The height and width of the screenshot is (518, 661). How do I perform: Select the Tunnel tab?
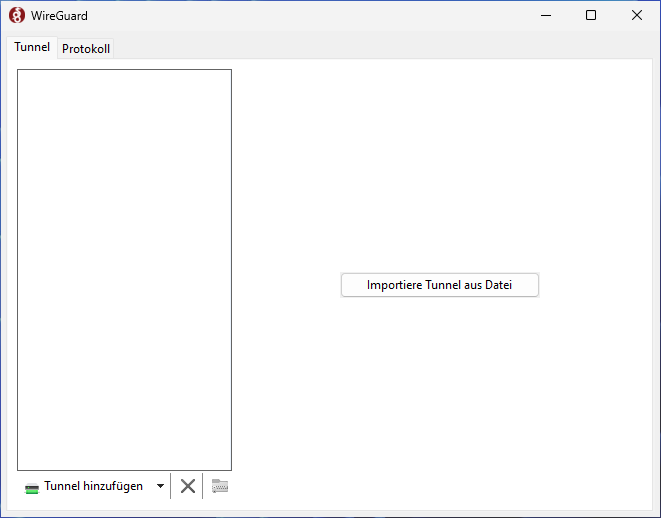(32, 47)
